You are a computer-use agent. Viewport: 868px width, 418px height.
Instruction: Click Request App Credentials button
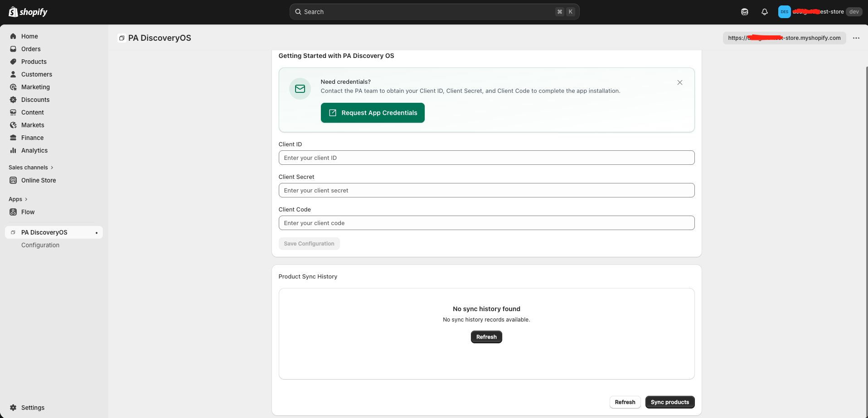373,113
